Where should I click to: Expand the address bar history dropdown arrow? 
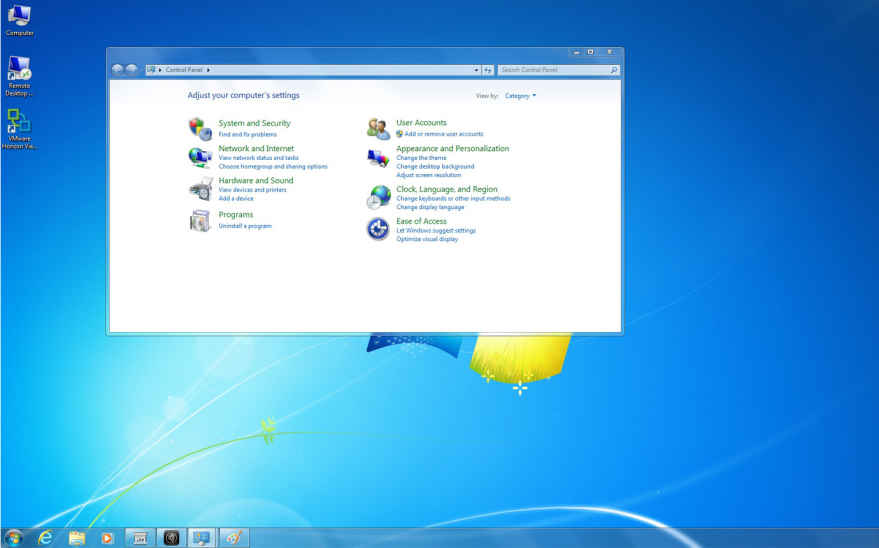(476, 70)
